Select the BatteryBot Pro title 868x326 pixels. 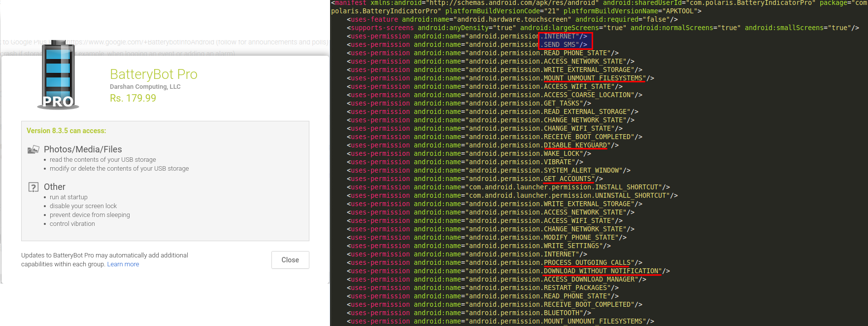pos(154,74)
